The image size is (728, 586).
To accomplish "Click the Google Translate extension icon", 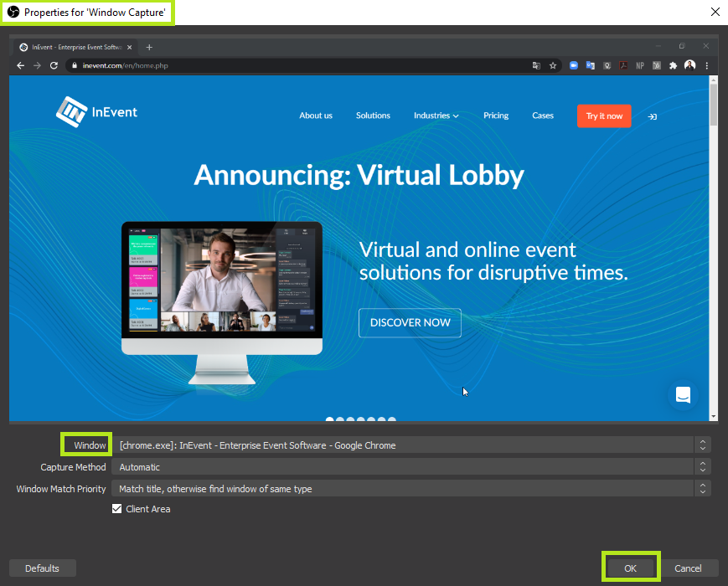I will click(590, 65).
